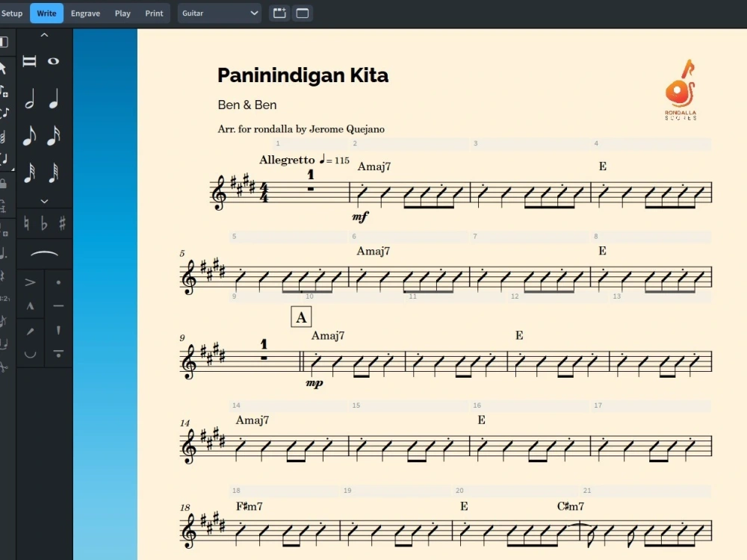
Task: Select Amaj7 chord symbol in bar 2
Action: click(374, 167)
